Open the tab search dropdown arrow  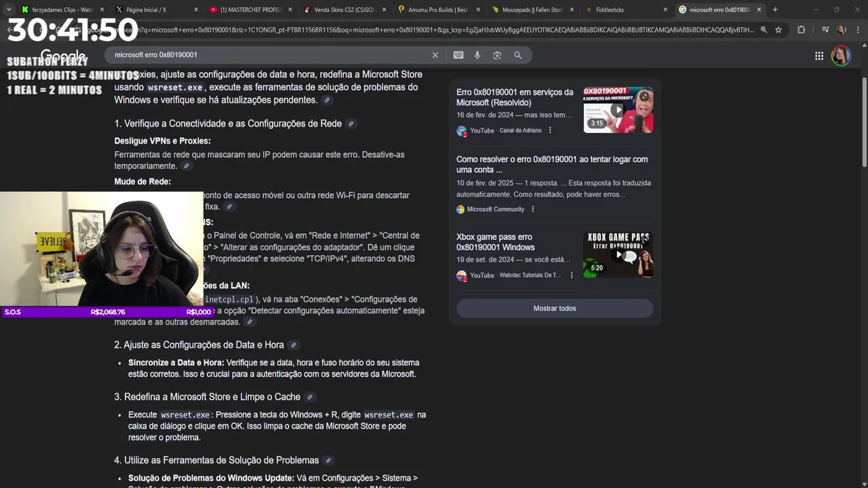pyautogui.click(x=8, y=9)
